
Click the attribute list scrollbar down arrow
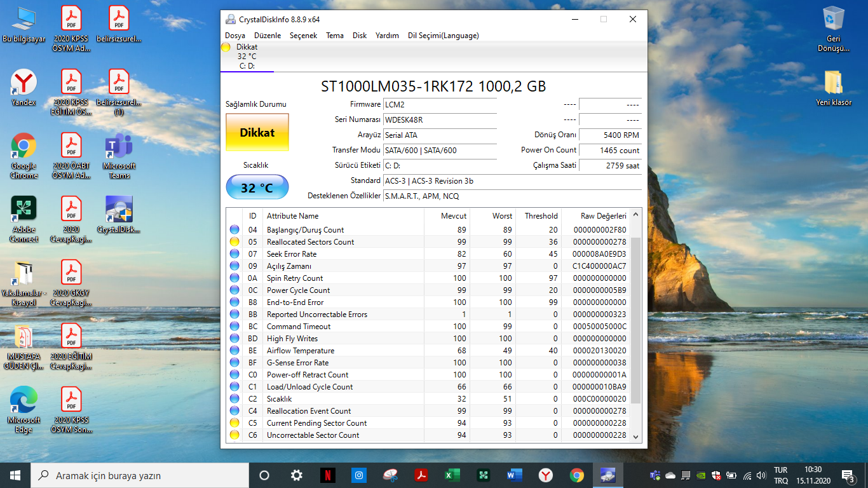tap(635, 437)
